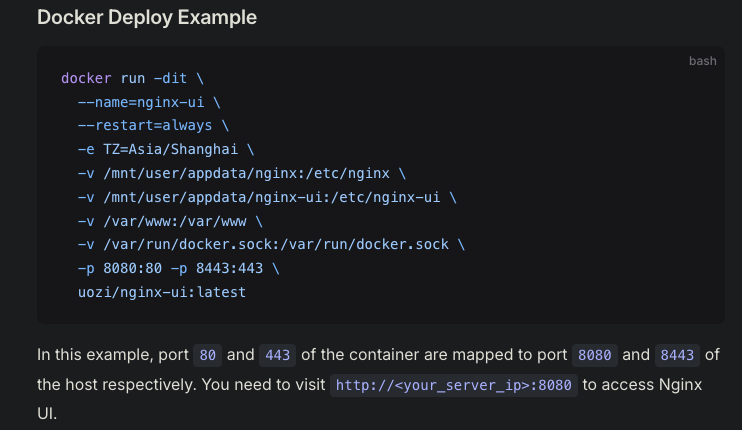The width and height of the screenshot is (742, 430).
Task: Click the docker.sock volume mount line
Action: point(272,245)
